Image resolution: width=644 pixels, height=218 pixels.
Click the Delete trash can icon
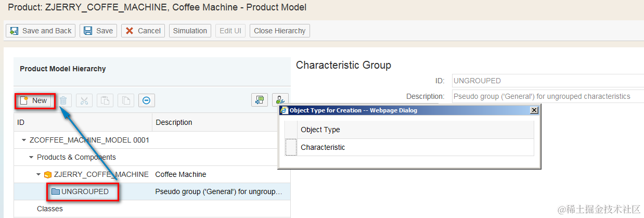63,100
